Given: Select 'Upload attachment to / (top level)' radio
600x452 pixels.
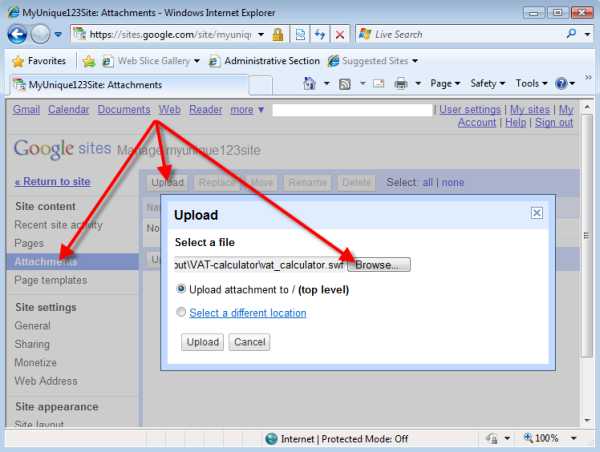Looking at the screenshot, I should tap(181, 289).
